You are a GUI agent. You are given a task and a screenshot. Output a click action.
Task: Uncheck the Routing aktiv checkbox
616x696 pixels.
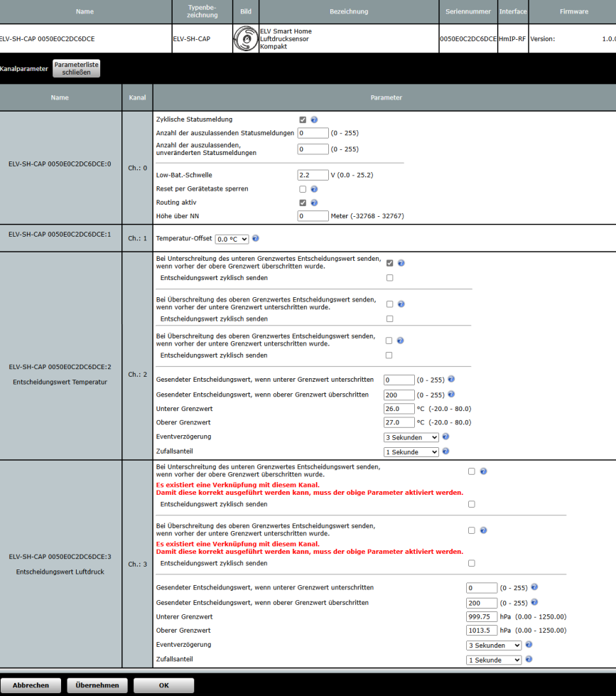coord(303,203)
